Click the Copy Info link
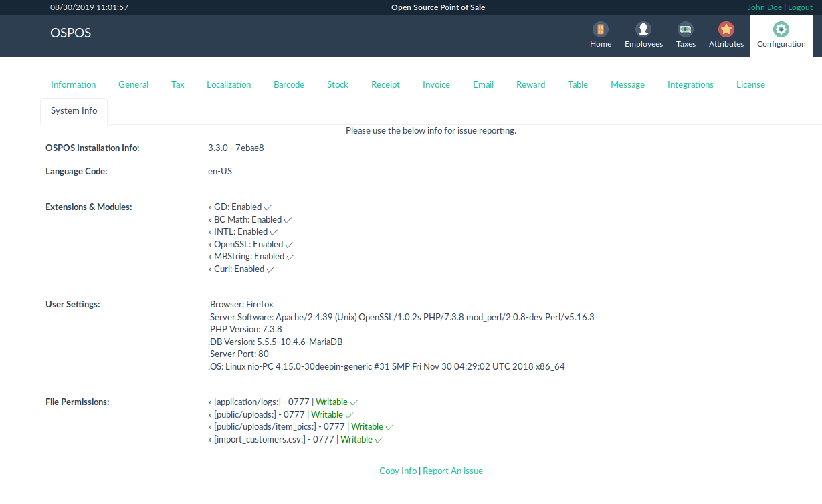Image resolution: width=822 pixels, height=504 pixels. pyautogui.click(x=397, y=471)
